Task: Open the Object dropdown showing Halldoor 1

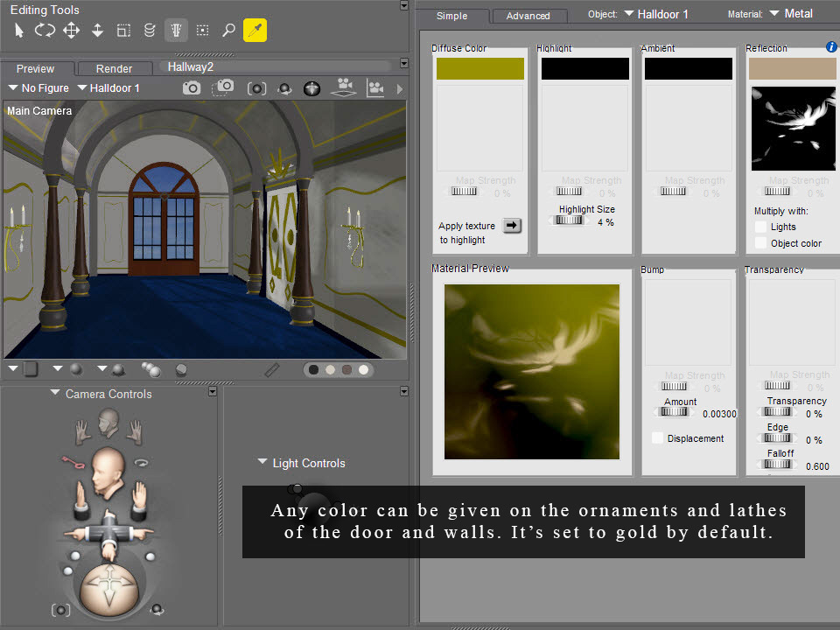Action: point(656,15)
